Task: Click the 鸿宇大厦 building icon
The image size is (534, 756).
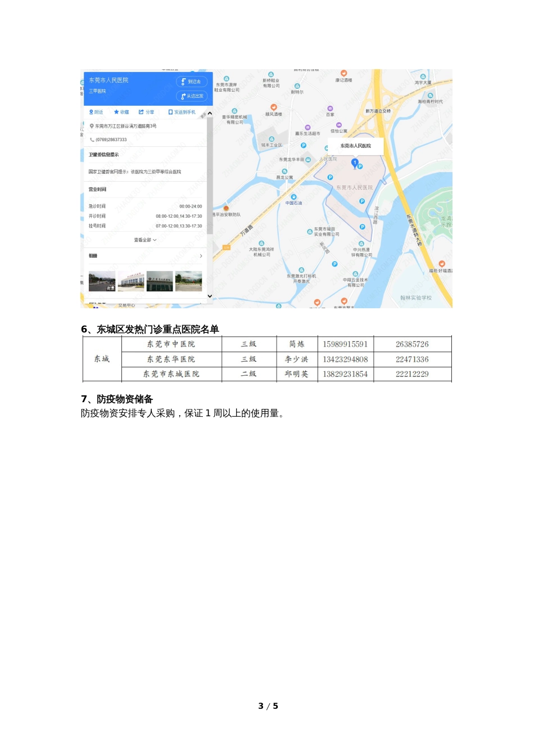Action: [x=423, y=76]
